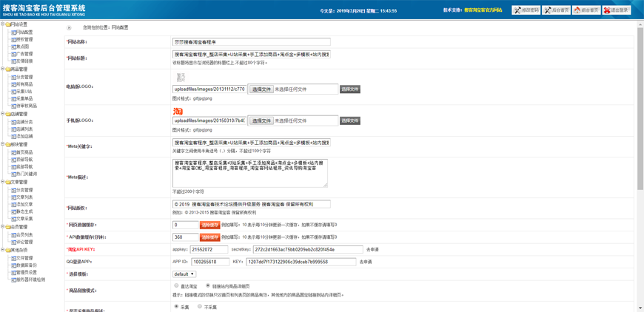
Task: Open 底部导航 sidebar page
Action: [24, 166]
